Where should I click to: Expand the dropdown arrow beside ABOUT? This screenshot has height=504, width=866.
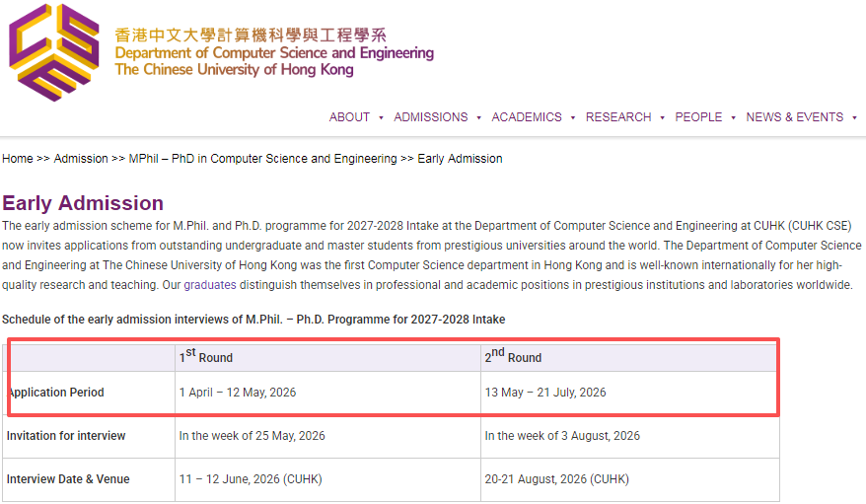click(x=381, y=117)
